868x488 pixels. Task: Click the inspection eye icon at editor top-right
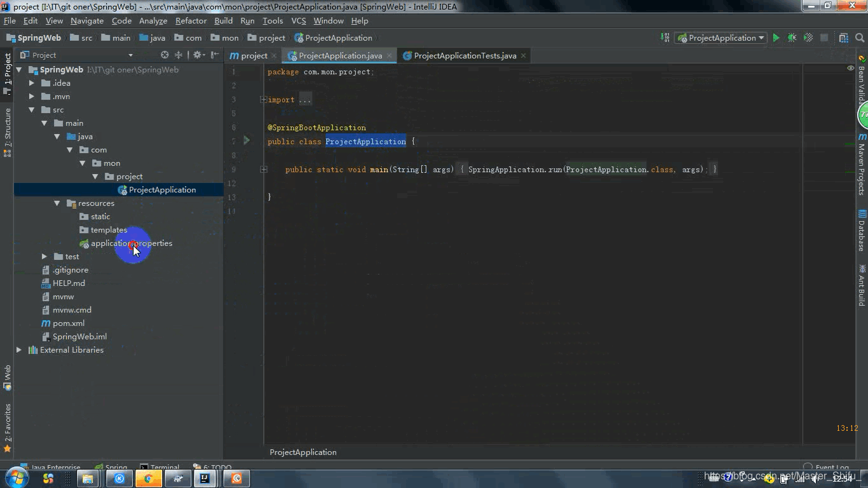tap(850, 68)
